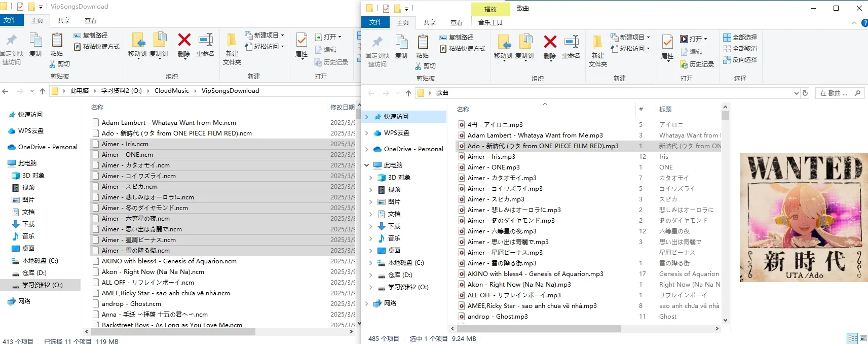This screenshot has height=344, width=868.
Task: Select 查看 tab in VipSongsDownload window
Action: (91, 21)
